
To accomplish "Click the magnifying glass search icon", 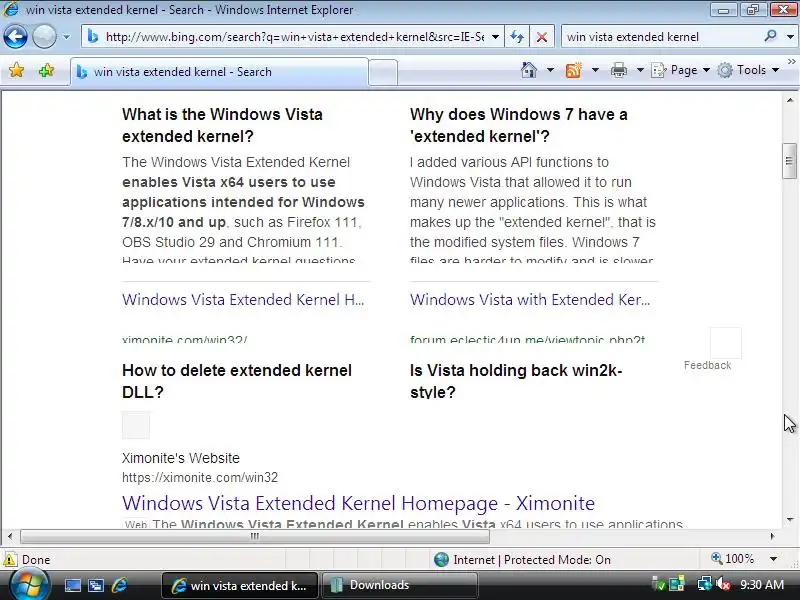I will pos(770,36).
